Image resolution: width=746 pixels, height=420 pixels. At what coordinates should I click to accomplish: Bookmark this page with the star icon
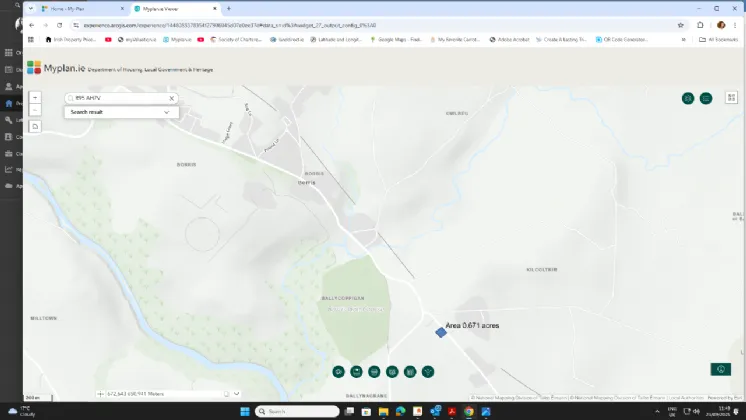pos(680,25)
